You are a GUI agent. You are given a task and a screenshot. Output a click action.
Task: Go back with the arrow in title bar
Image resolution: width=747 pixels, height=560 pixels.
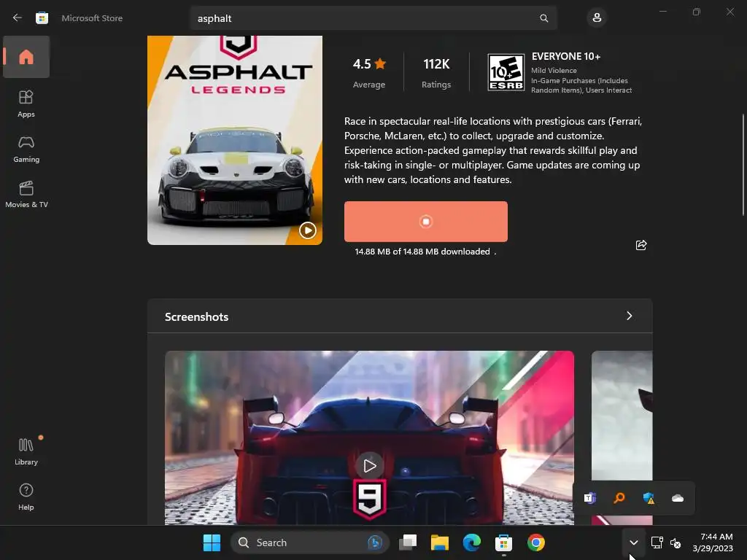click(18, 18)
